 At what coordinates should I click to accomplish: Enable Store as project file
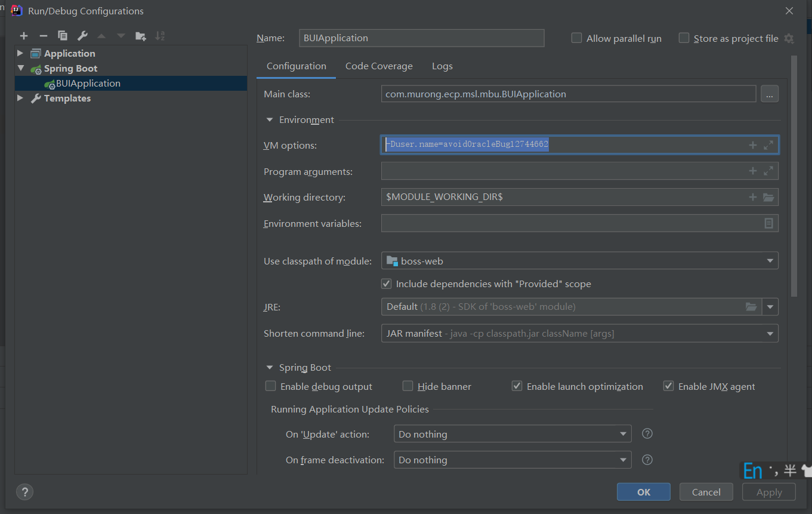pos(684,38)
